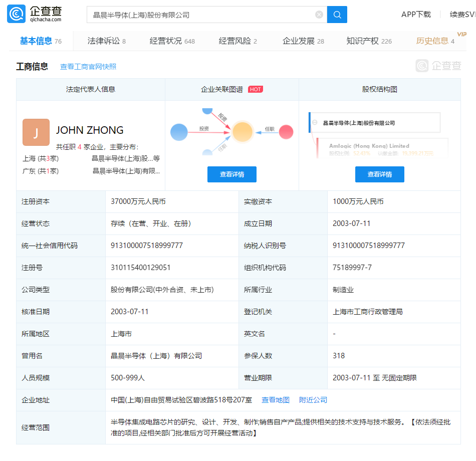Open the 股权结构图 chart preview
Image resolution: width=476 pixels, height=461 pixels.
(x=380, y=133)
